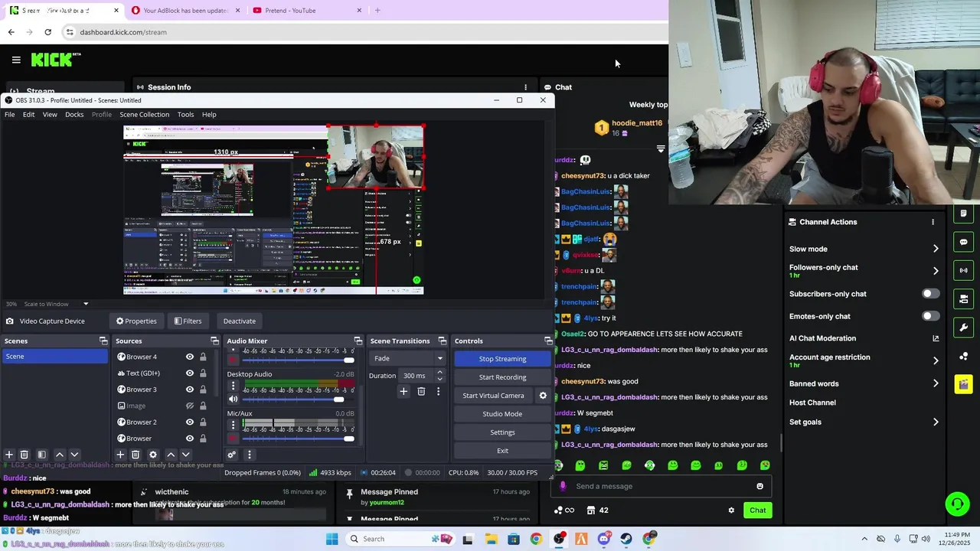The width and height of the screenshot is (980, 551).
Task: Open OBS Scene Collection menu
Action: pyautogui.click(x=144, y=114)
